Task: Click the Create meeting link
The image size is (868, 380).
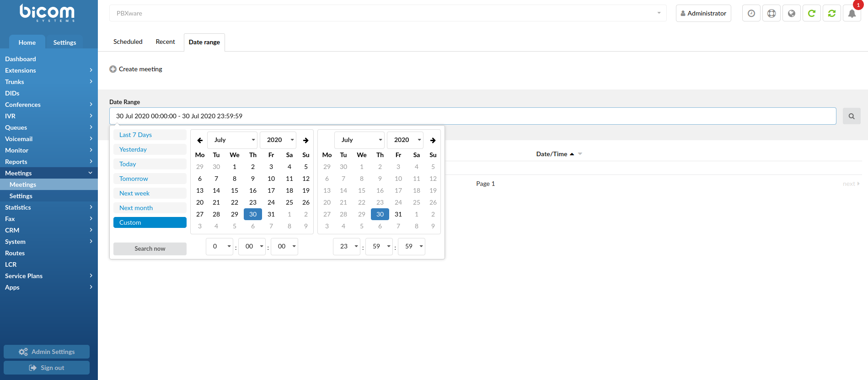Action: (x=140, y=69)
